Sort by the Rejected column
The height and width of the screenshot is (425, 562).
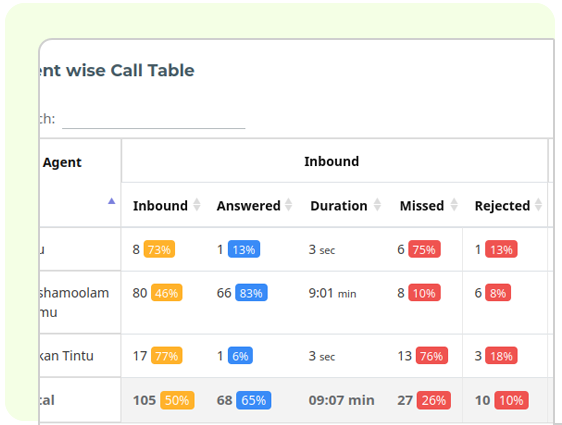point(538,205)
